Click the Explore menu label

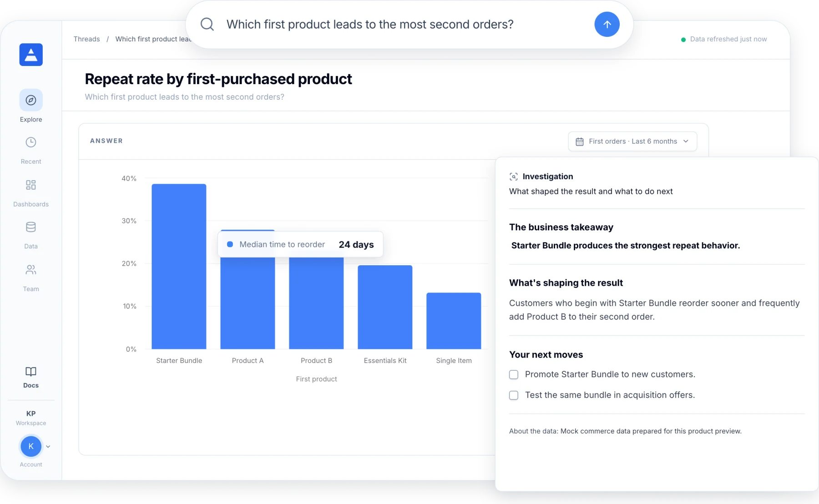(31, 119)
